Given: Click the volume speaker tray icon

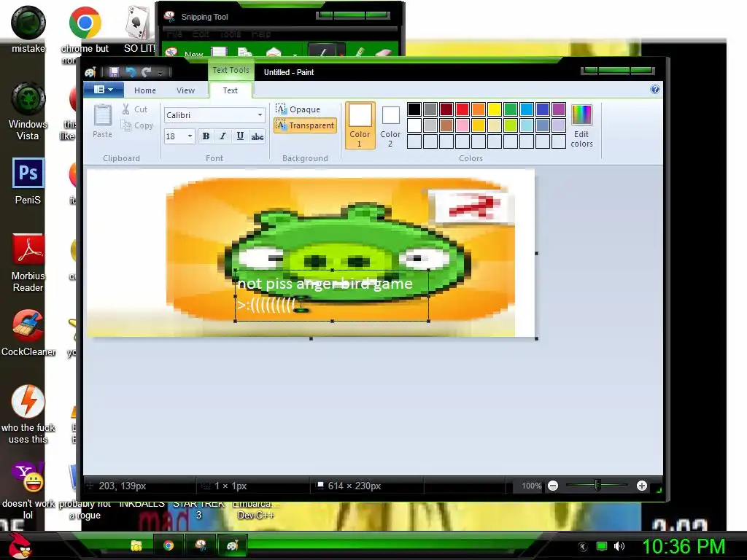Looking at the screenshot, I should click(619, 546).
